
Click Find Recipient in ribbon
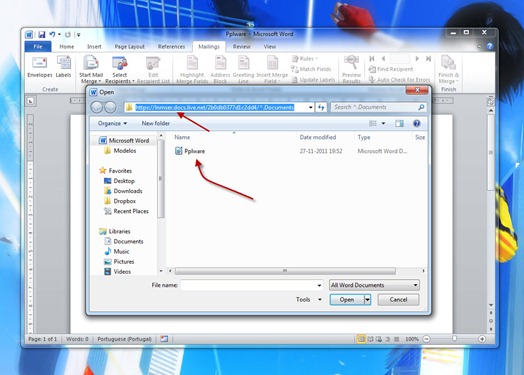[x=391, y=69]
